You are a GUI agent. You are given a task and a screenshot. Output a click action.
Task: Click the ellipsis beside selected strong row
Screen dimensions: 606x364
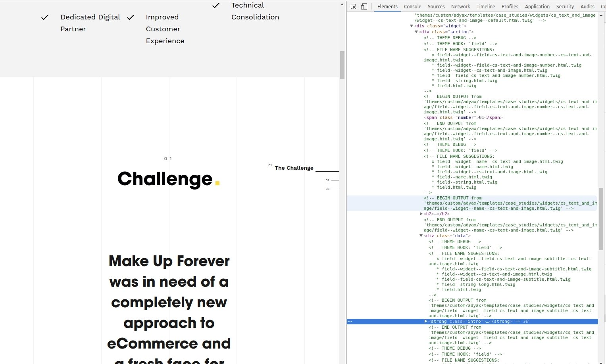click(350, 322)
